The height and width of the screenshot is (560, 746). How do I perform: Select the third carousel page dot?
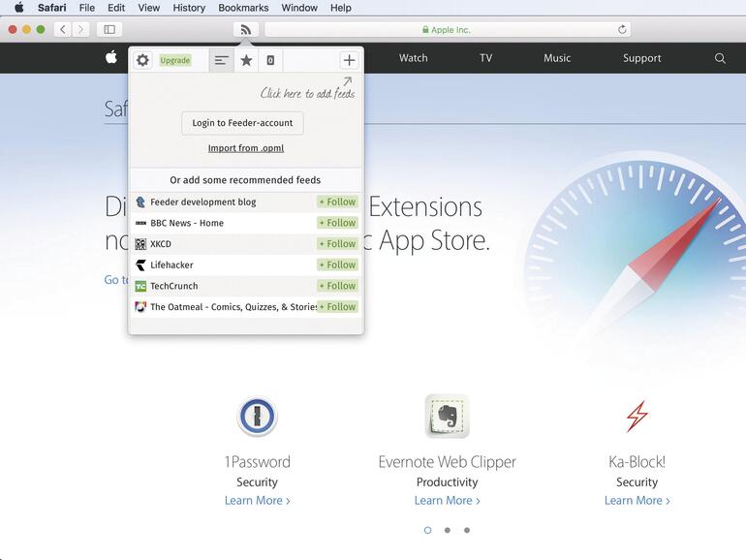[x=467, y=530]
